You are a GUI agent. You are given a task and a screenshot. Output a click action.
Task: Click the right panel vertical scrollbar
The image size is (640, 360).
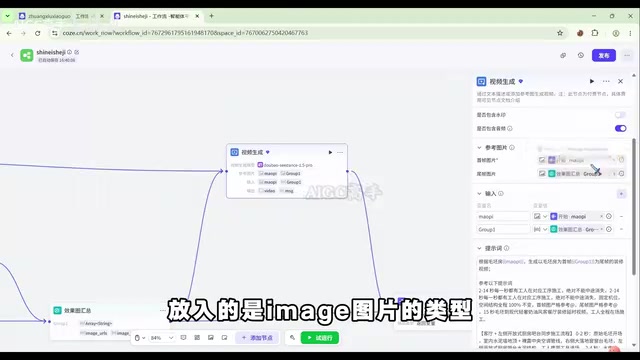[633, 206]
